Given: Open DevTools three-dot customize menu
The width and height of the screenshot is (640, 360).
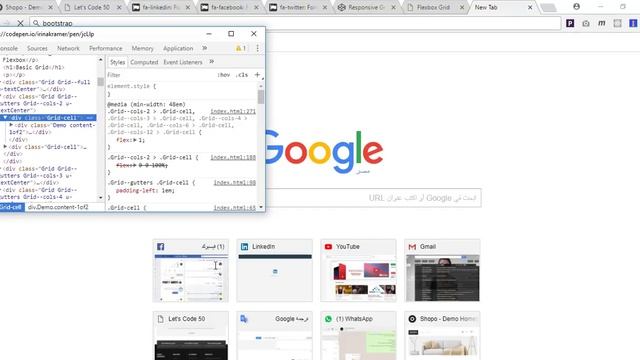Looking at the screenshot, I should point(258,48).
